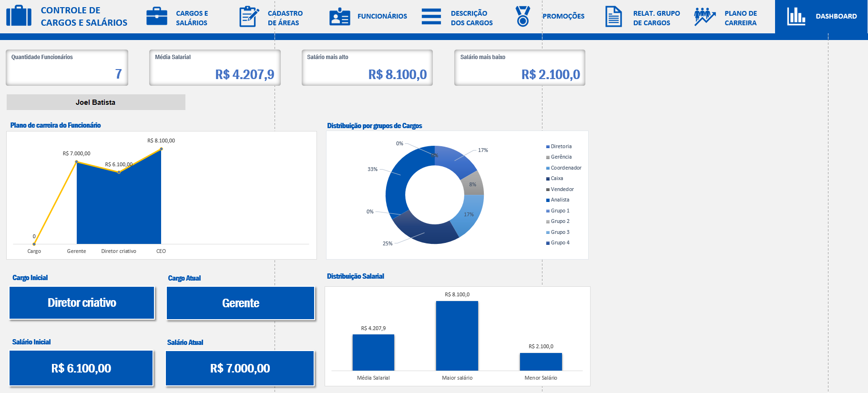Click the Maior salário bar in chart
This screenshot has width=868, height=393.
(457, 335)
